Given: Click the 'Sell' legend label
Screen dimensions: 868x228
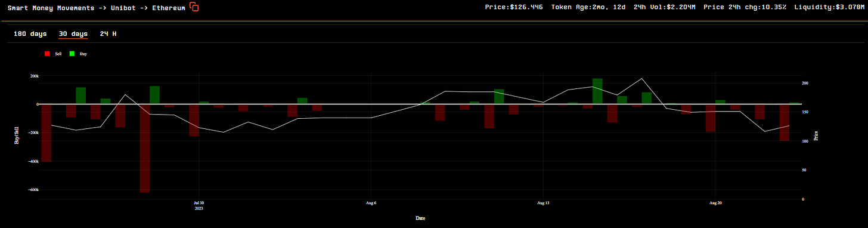Looking at the screenshot, I should (58, 54).
